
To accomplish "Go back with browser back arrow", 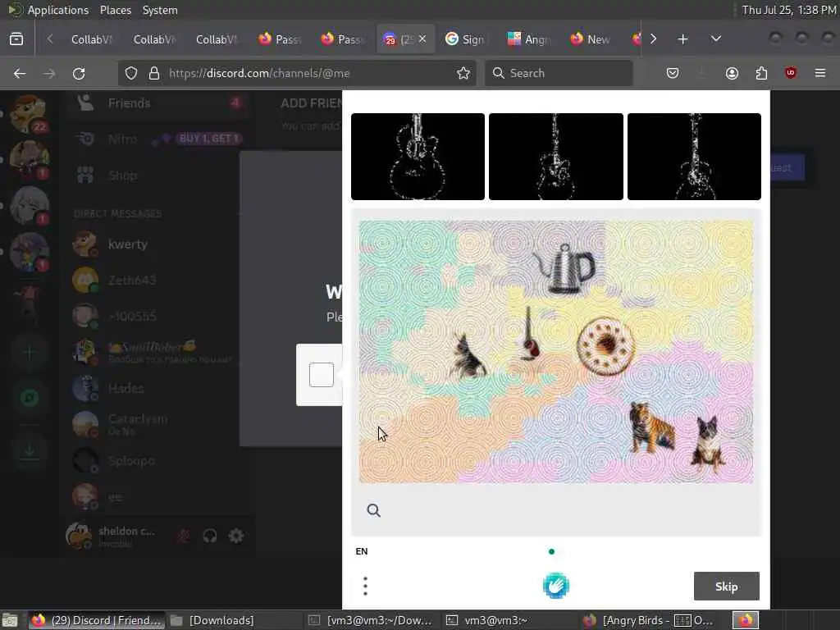I will [20, 73].
